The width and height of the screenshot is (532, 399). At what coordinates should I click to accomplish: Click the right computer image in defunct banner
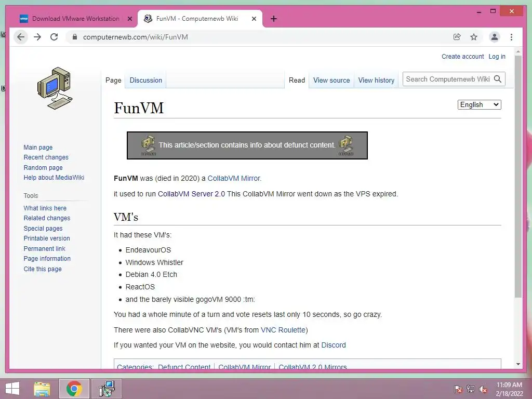[x=345, y=145]
